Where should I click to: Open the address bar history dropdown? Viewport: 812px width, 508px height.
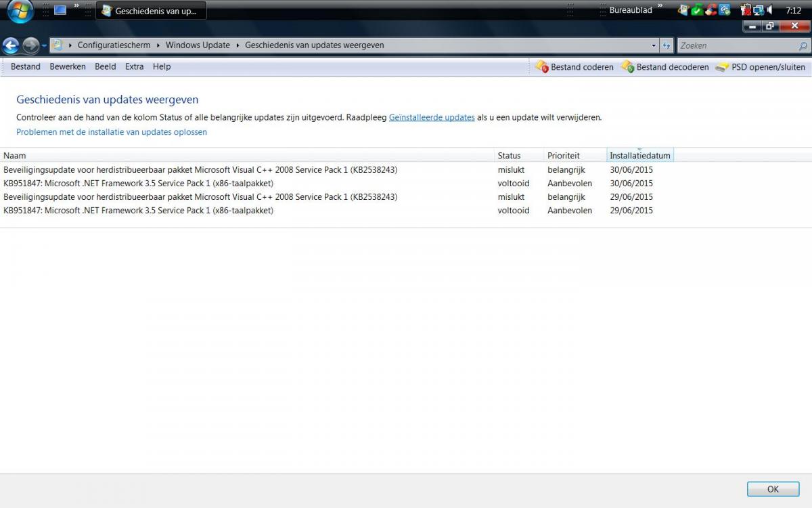click(654, 45)
